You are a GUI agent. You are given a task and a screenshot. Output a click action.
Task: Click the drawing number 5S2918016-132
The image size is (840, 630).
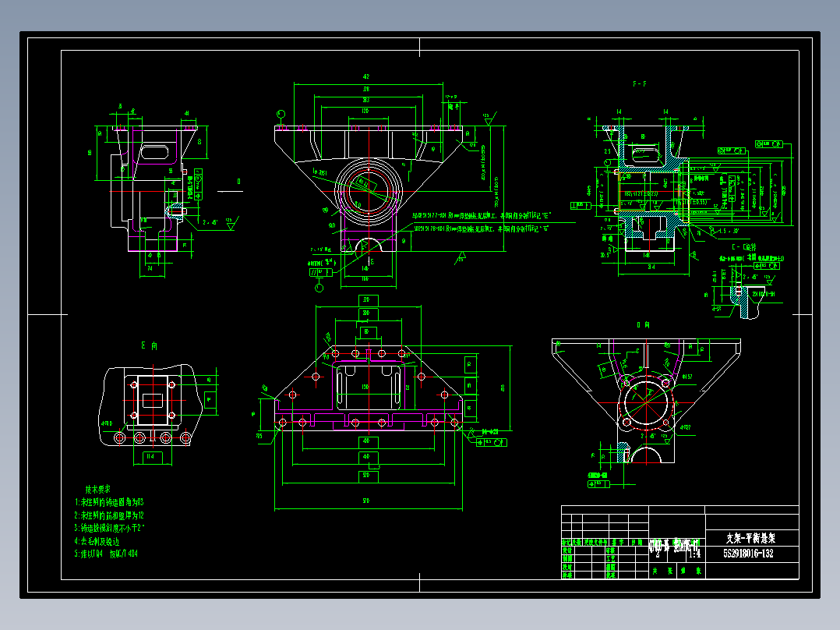[748, 554]
